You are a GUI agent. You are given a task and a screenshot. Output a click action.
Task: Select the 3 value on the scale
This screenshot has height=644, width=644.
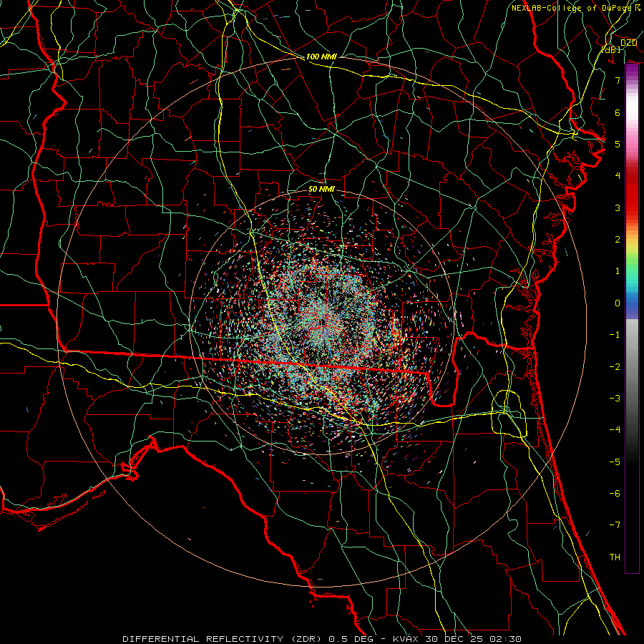pos(618,208)
